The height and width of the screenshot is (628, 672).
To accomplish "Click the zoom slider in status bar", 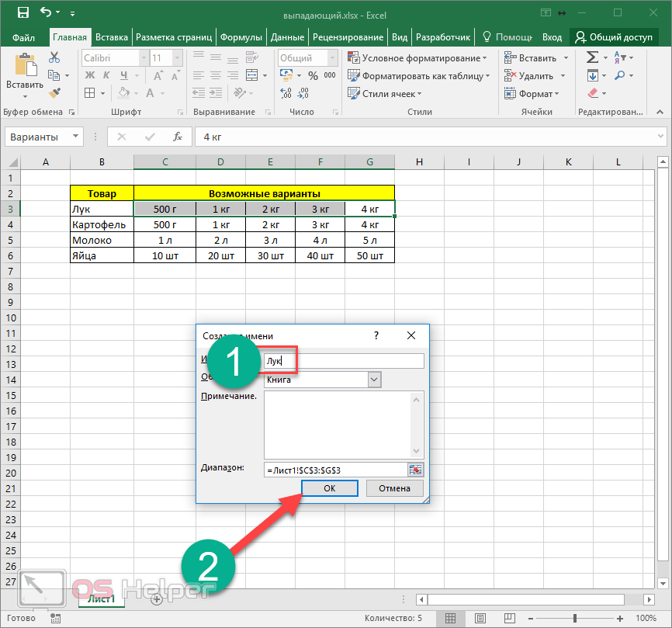I will coord(577,619).
